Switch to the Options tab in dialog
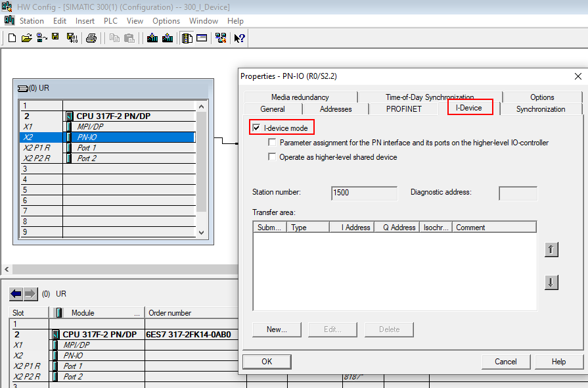The image size is (588, 388). pos(542,97)
